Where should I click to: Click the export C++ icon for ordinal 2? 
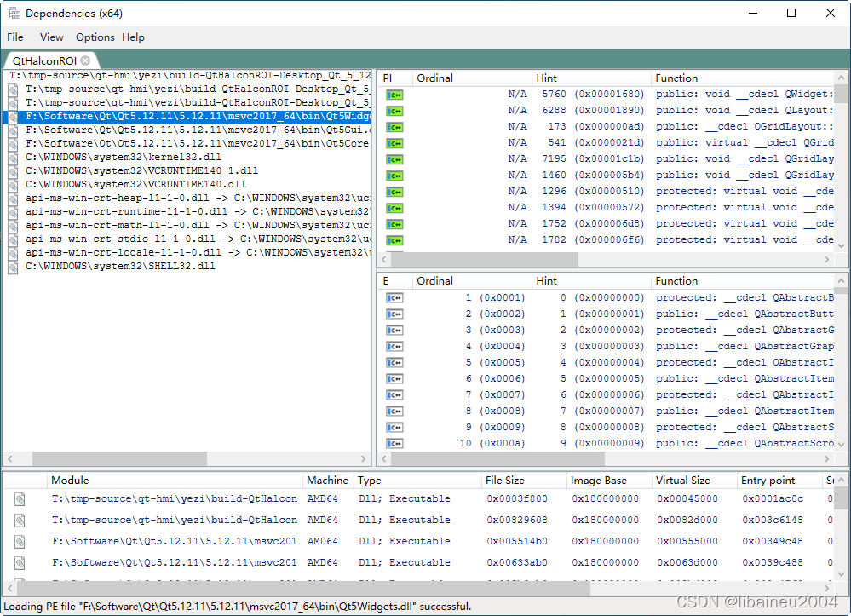(394, 314)
